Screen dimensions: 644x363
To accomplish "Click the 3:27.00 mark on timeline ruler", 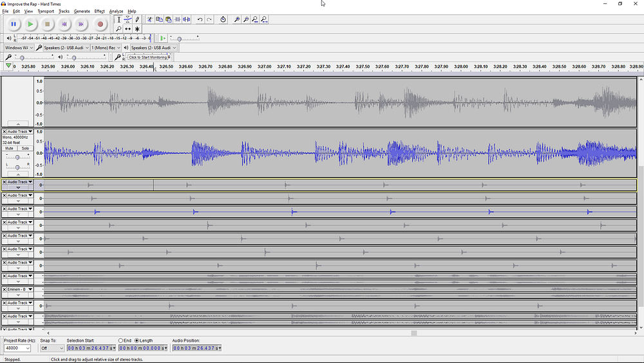I will click(x=264, y=66).
